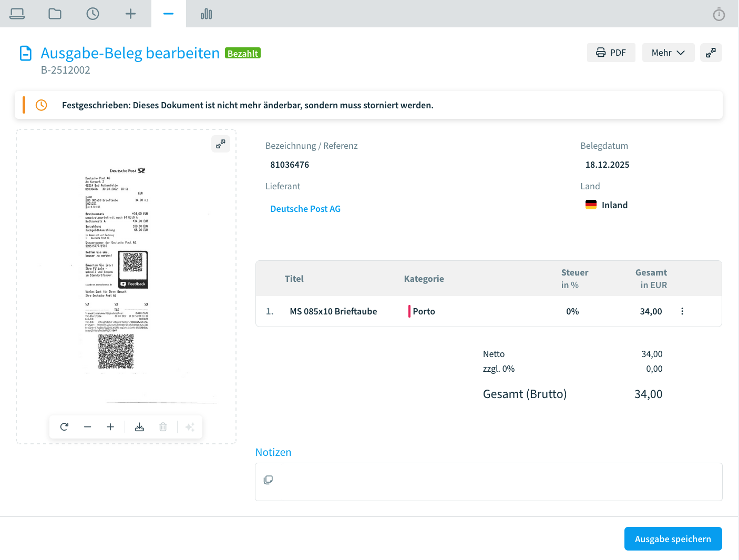Open the folder documents tab
Screen dimensions: 739x560
(x=55, y=14)
